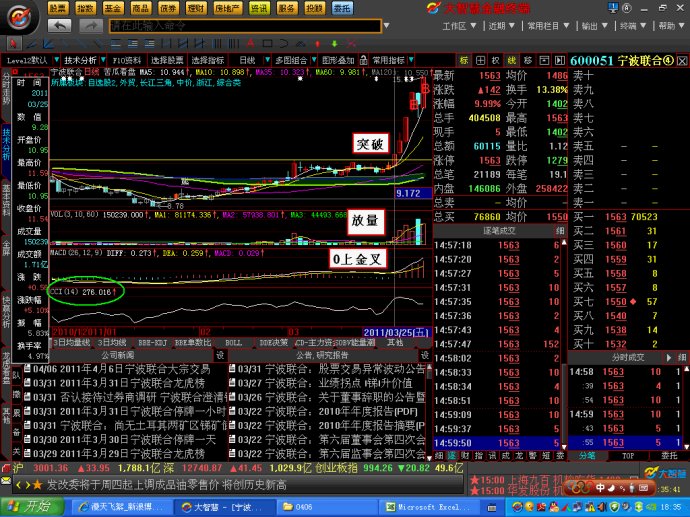Open the 常用栏目 dropdown menu
The width and height of the screenshot is (690, 517).
[x=548, y=26]
